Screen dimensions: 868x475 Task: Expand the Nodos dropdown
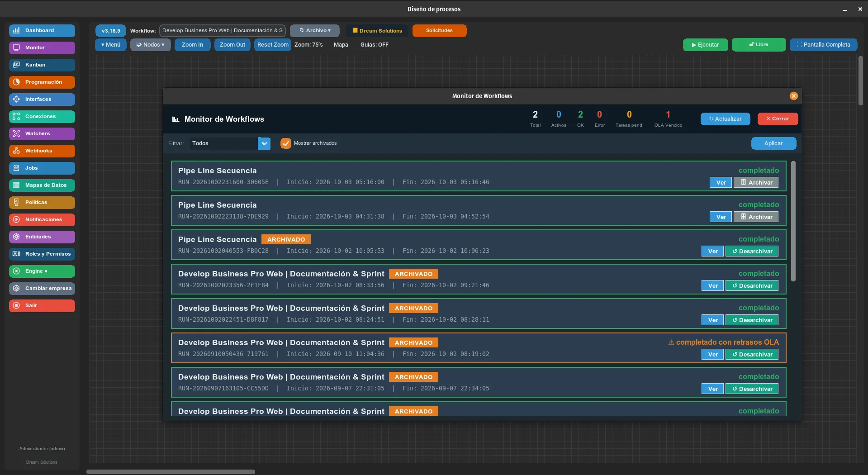click(150, 45)
